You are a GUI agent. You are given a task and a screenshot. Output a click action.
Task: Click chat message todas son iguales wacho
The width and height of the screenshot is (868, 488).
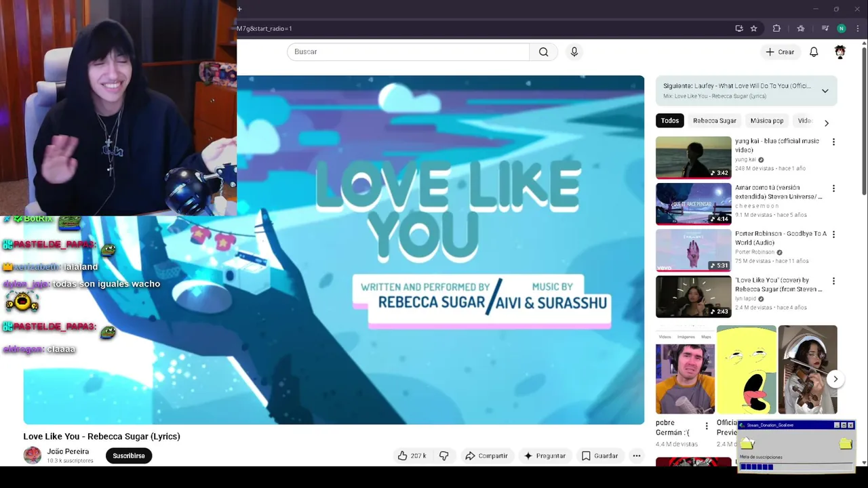tap(106, 284)
